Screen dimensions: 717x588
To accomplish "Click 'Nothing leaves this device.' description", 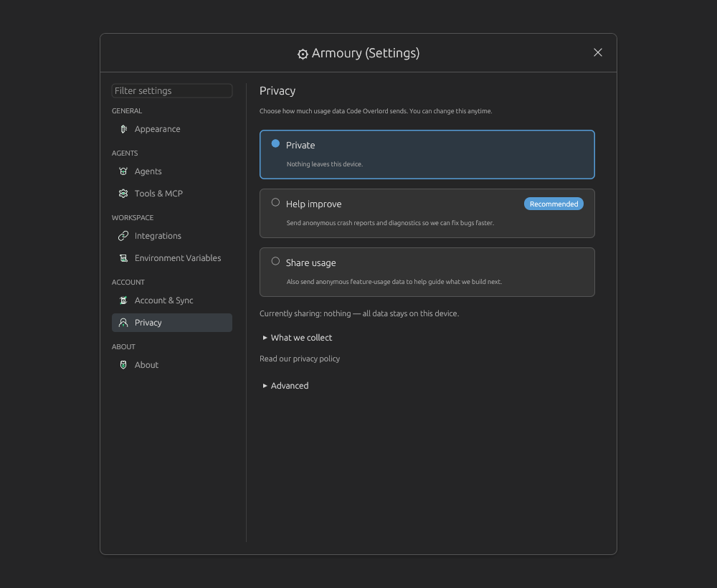I will pyautogui.click(x=325, y=164).
